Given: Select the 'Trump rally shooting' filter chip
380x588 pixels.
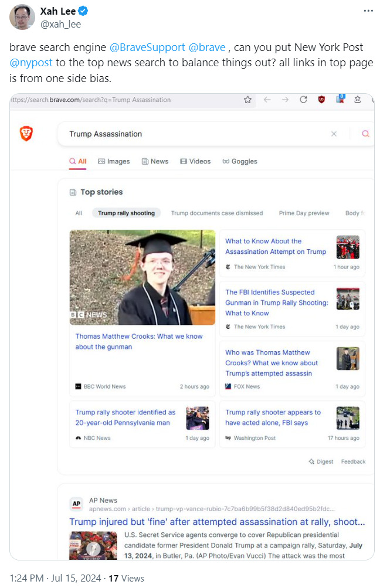Looking at the screenshot, I should 126,213.
